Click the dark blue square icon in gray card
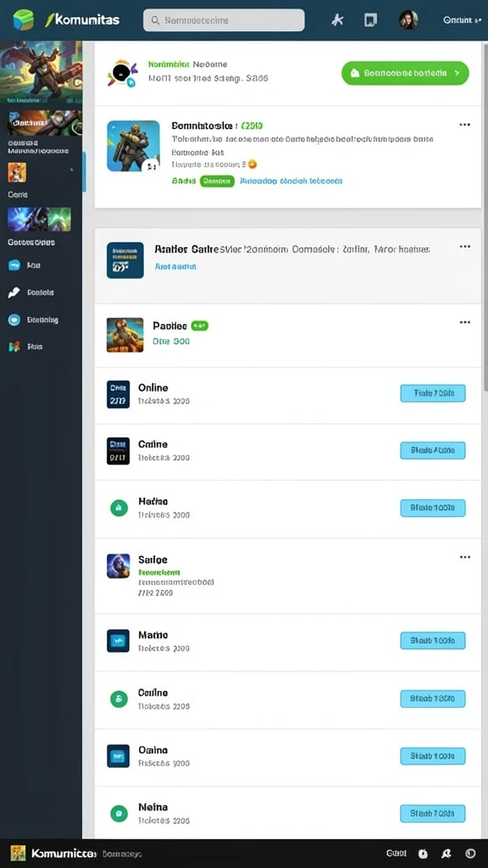 tap(125, 260)
